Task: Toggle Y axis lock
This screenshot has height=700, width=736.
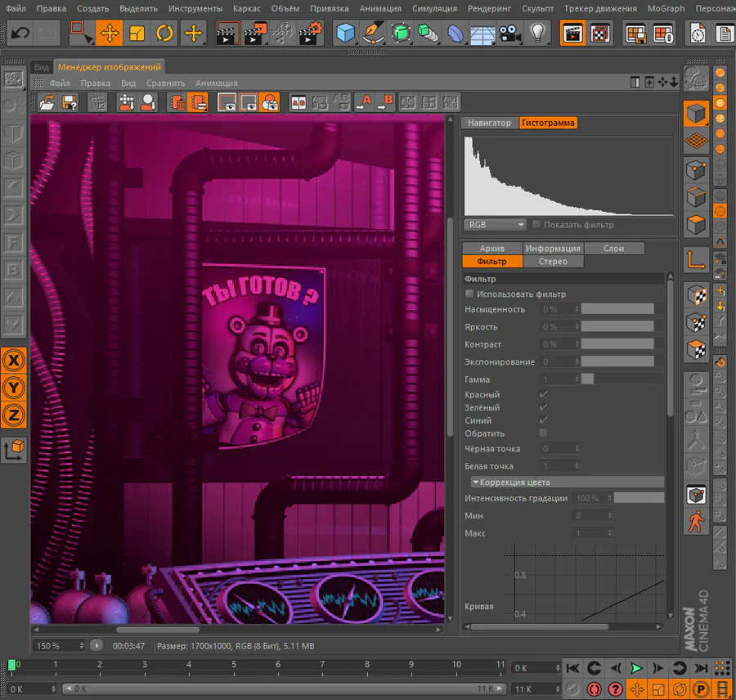Action: coord(14,388)
